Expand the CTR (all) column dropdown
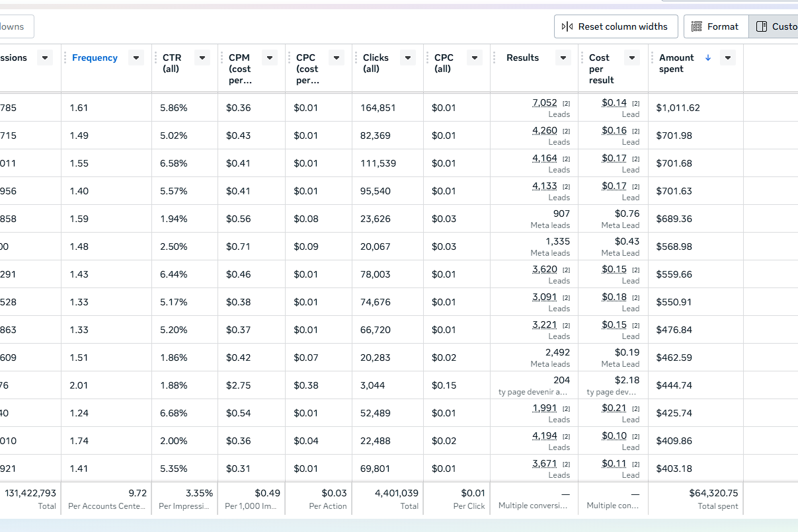This screenshot has width=798, height=532. coord(202,58)
